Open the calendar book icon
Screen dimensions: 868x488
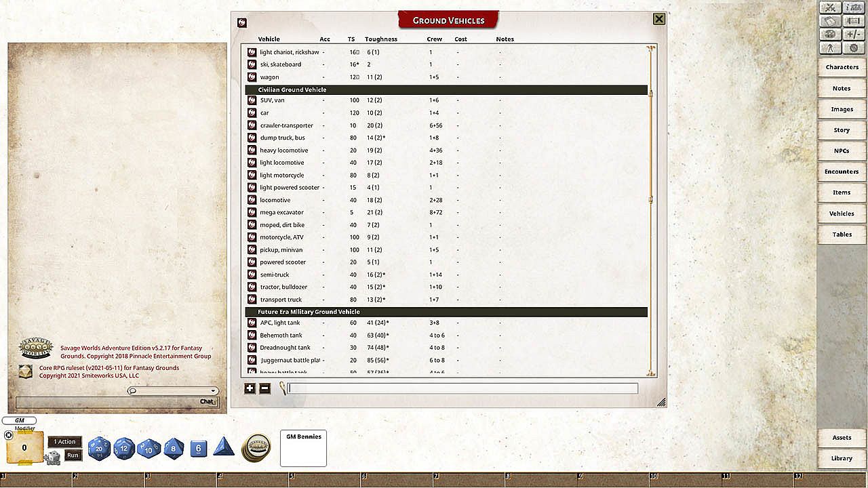click(830, 21)
